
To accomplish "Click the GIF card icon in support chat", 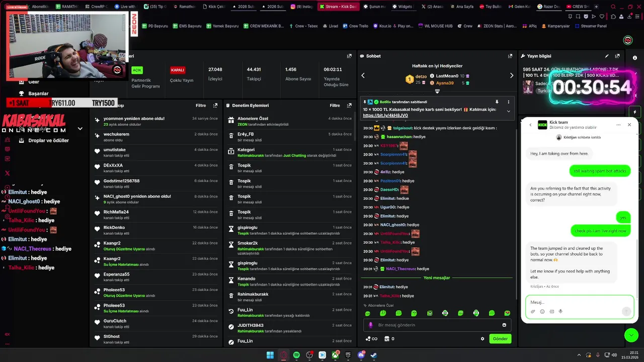I will coord(551,311).
